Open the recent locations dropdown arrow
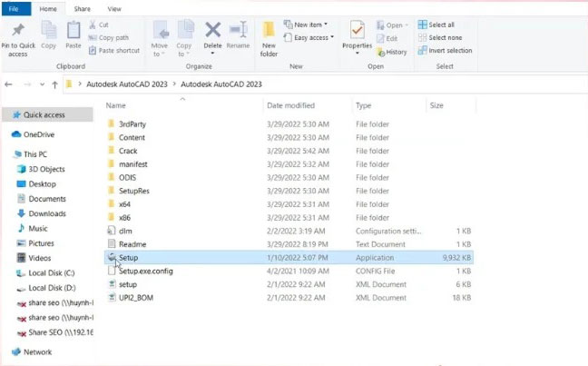The width and height of the screenshot is (588, 366). click(42, 84)
